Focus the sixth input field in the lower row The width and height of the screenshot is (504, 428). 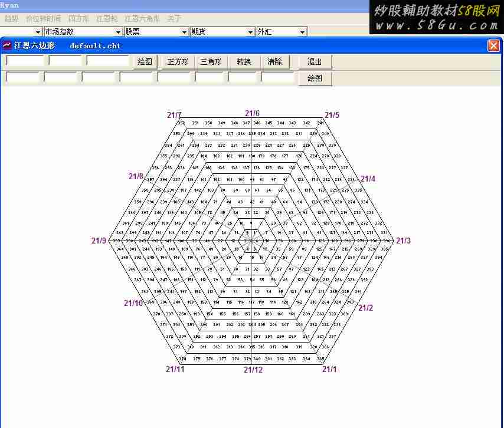tap(210, 78)
